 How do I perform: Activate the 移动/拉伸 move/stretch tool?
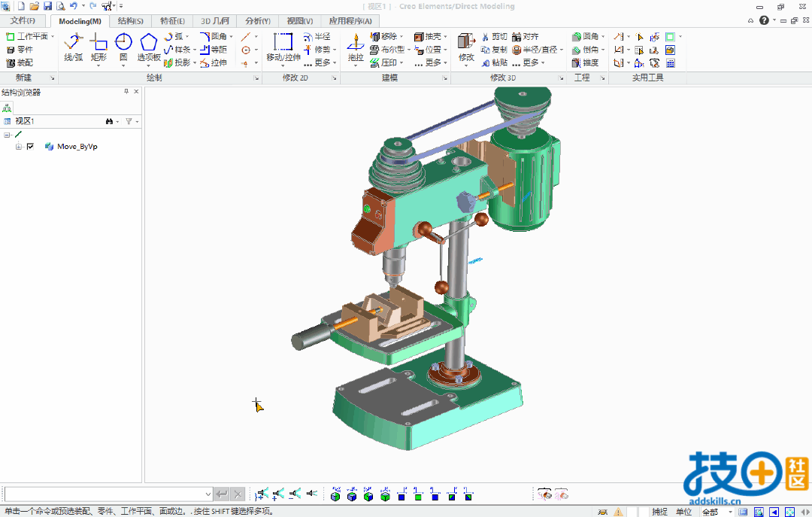click(x=283, y=47)
